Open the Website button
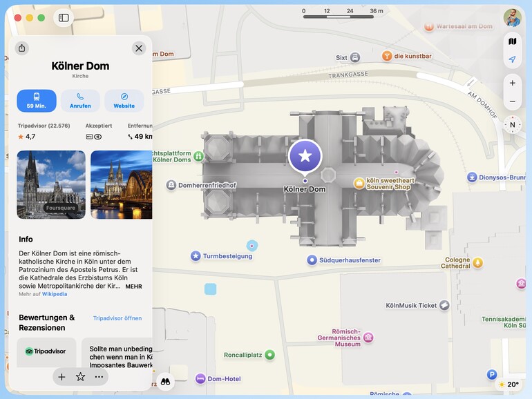The height and width of the screenshot is (399, 532). (x=124, y=101)
